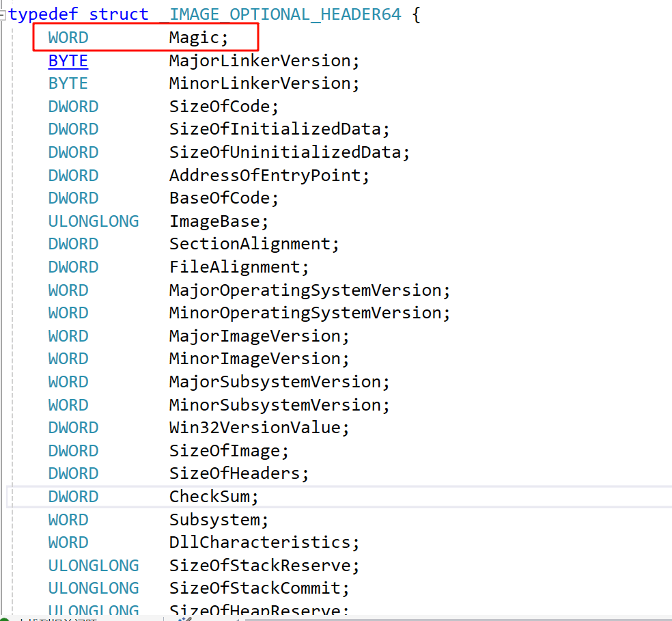Collapse the typedef struct code block
Screen dimensions: 672x621
pyautogui.click(x=4, y=14)
